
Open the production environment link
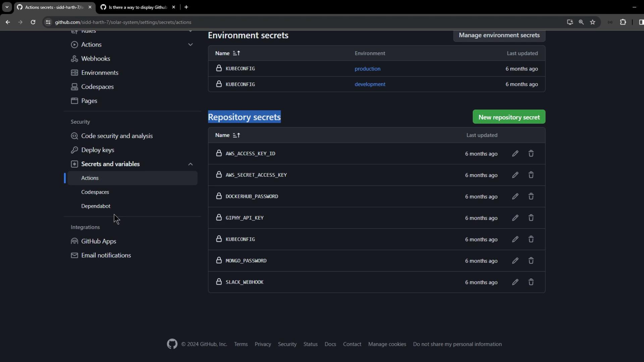click(367, 69)
